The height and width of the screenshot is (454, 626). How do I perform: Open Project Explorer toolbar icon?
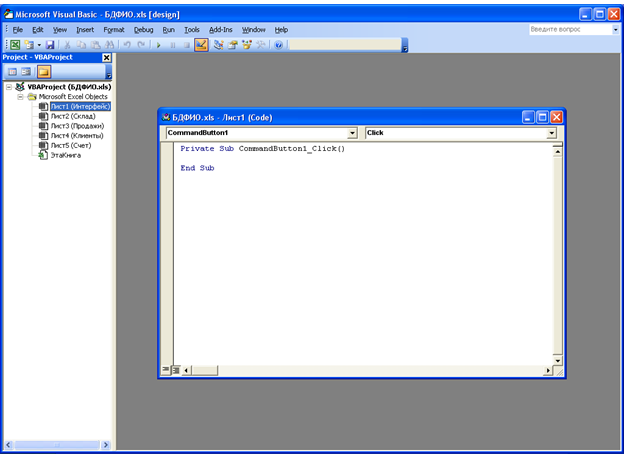(218, 45)
